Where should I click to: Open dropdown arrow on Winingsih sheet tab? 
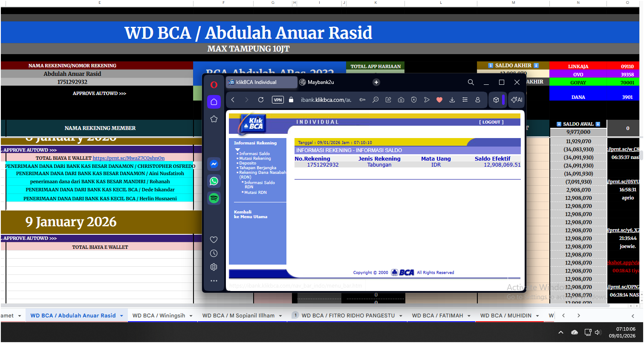191,316
